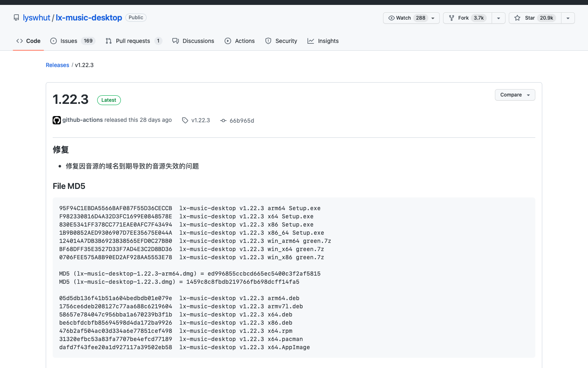Image resolution: width=588 pixels, height=368 pixels.
Task: Open the Pull requests tab
Action: tap(134, 41)
